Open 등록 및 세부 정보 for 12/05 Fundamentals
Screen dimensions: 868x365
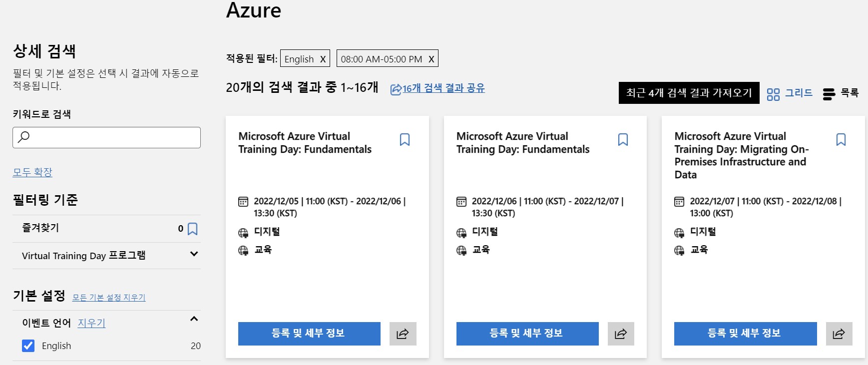(309, 334)
